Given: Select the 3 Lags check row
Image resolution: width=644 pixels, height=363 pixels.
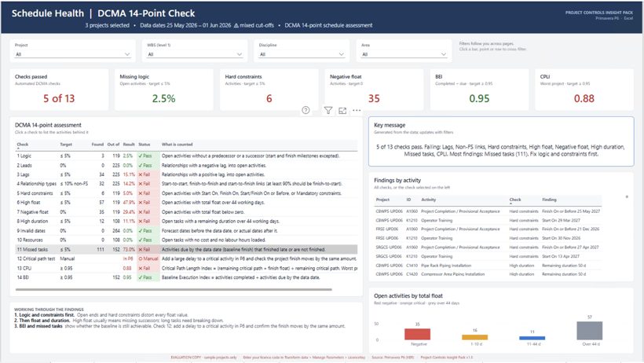Looking at the screenshot, I should coord(186,174).
